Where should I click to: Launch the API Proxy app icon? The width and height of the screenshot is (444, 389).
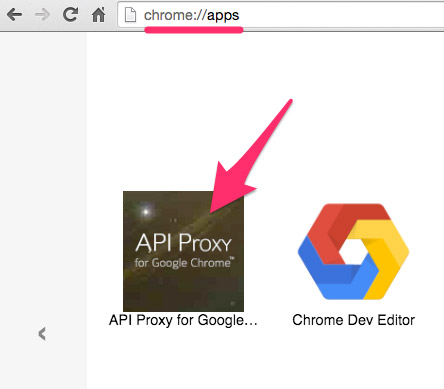(183, 251)
